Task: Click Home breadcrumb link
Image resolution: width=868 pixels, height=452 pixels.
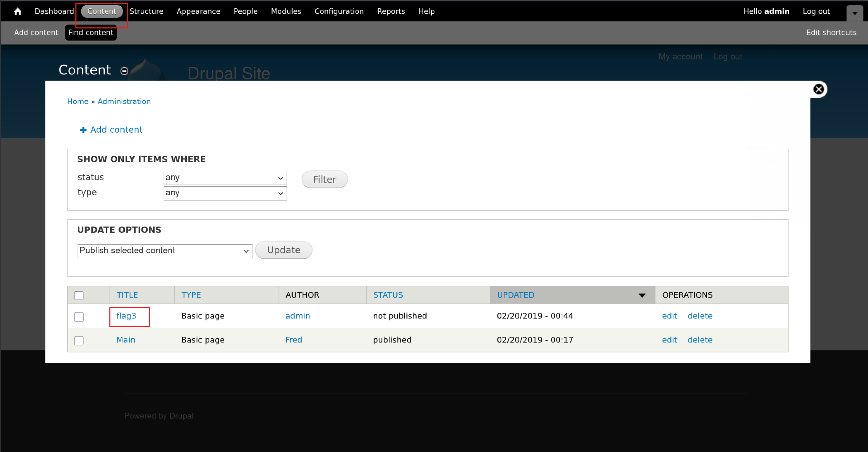Action: [x=78, y=102]
